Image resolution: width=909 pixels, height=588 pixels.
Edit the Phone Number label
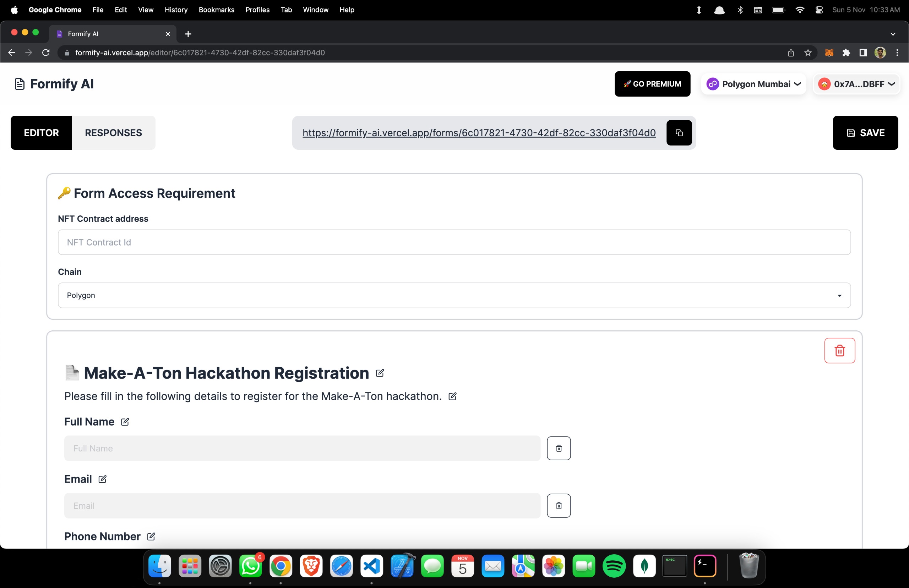click(151, 537)
